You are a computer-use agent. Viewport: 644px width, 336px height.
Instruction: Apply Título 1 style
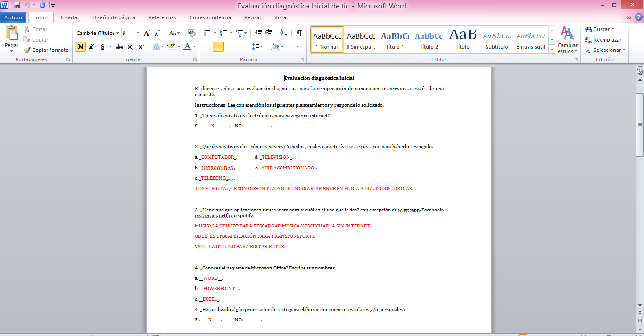395,40
